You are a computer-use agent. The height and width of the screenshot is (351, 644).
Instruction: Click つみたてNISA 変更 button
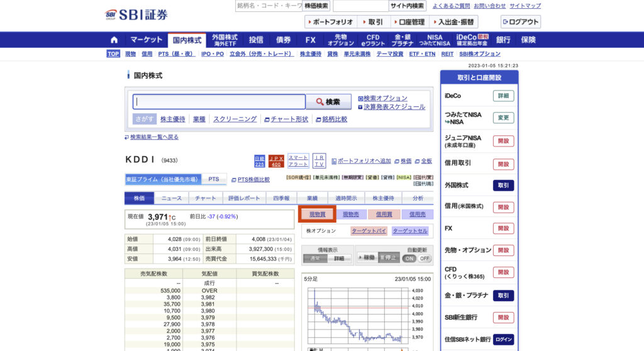point(503,118)
